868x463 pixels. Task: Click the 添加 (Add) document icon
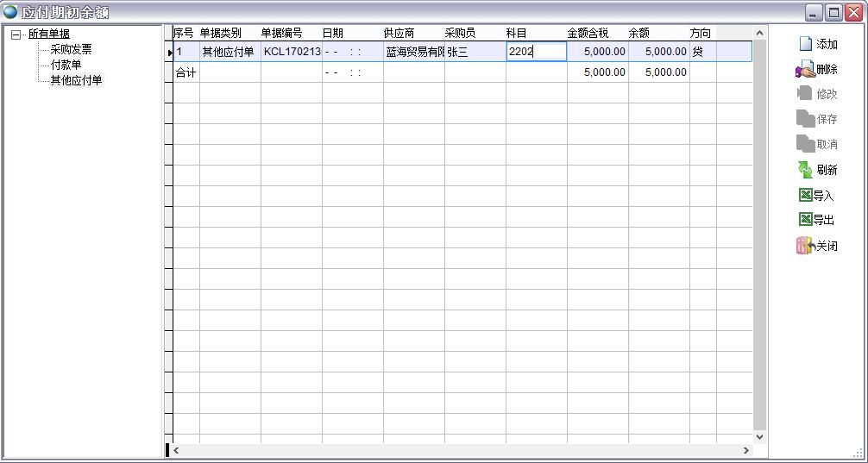(806, 44)
